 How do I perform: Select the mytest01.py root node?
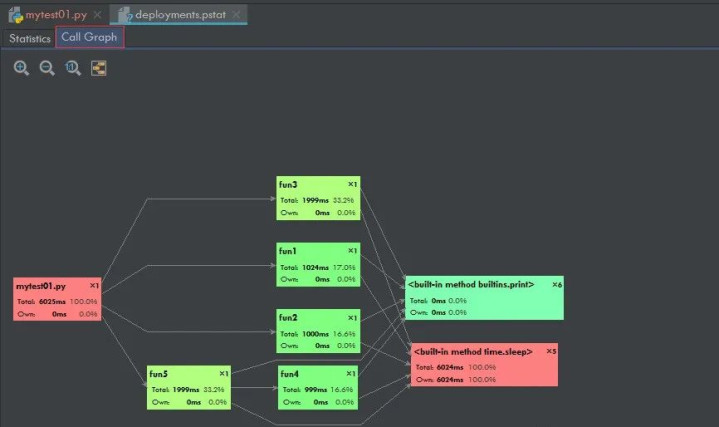[x=57, y=299]
